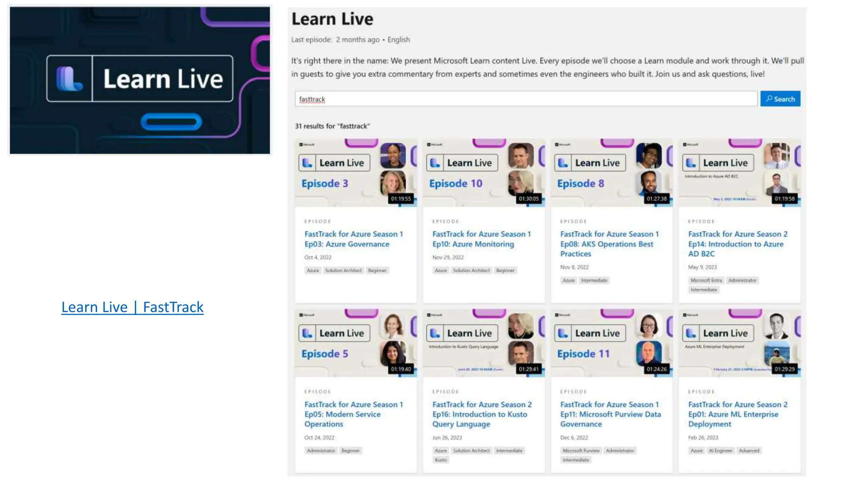Open 'Ep03: Azure Governance' episode title link
The height and width of the screenshot is (488, 868).
[x=353, y=239]
